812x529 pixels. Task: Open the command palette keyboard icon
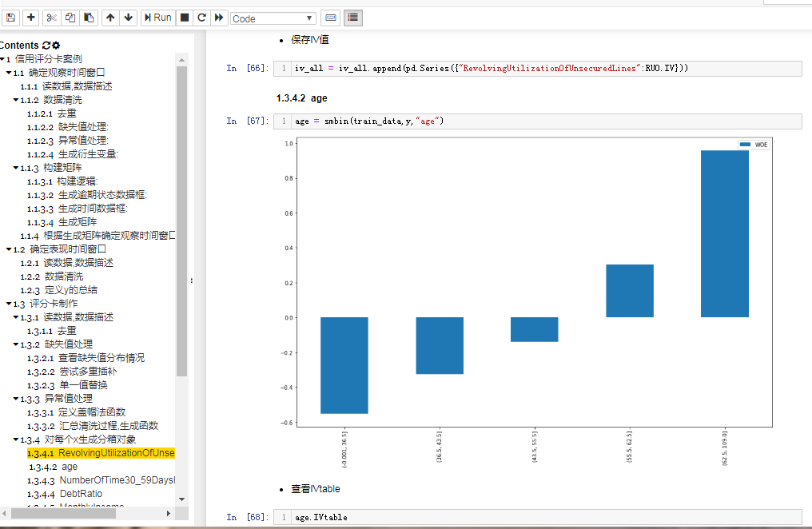pos(330,18)
